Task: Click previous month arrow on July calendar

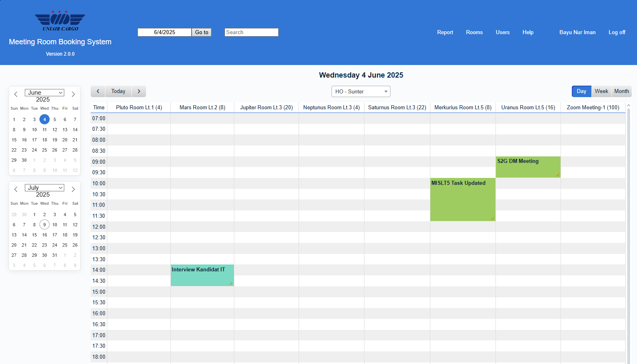Action: (x=16, y=189)
